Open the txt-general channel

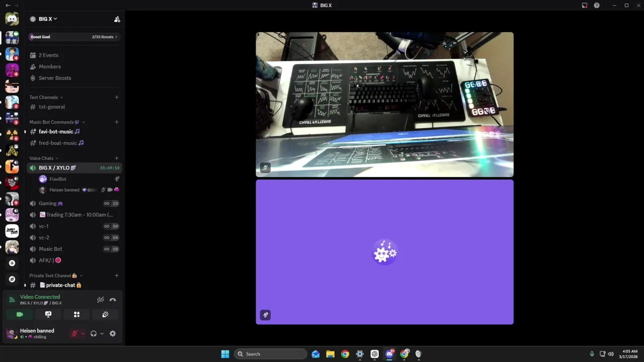[74, 107]
